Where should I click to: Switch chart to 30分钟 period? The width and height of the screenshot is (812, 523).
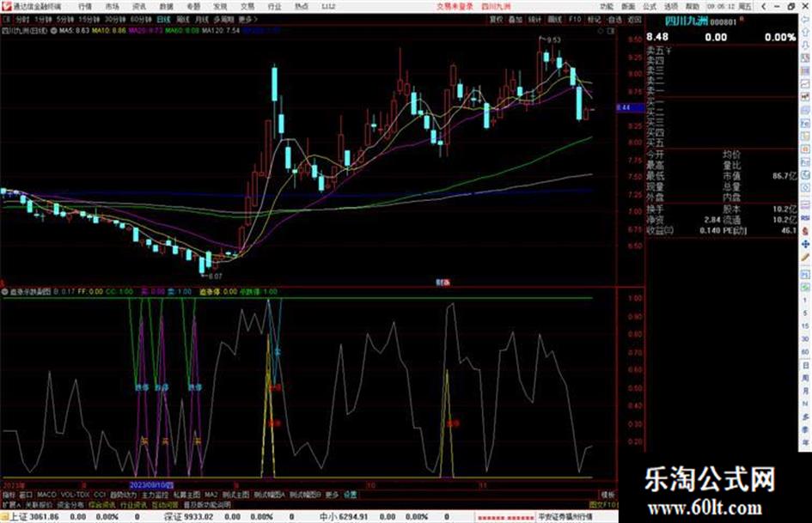click(115, 19)
